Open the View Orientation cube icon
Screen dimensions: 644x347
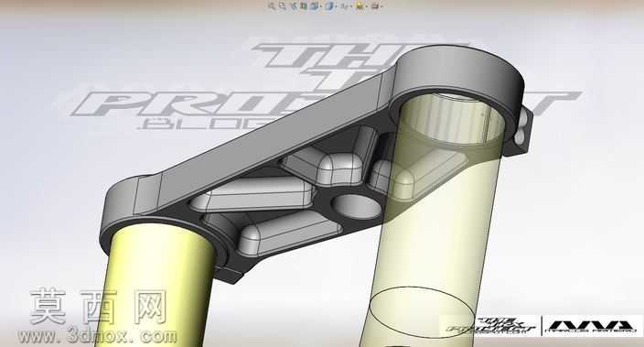(315, 5)
